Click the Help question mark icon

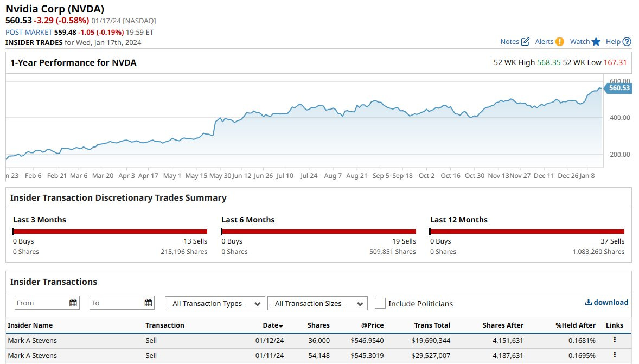click(x=627, y=42)
